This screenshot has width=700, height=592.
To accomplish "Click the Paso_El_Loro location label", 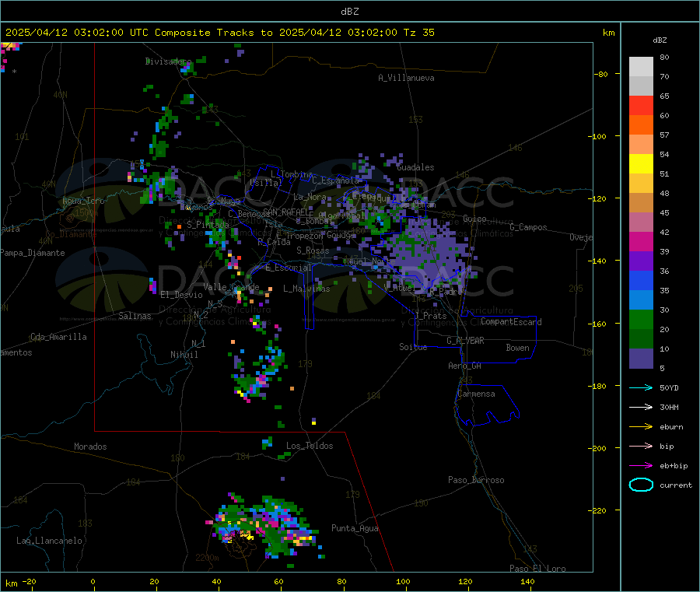I will pyautogui.click(x=537, y=569).
